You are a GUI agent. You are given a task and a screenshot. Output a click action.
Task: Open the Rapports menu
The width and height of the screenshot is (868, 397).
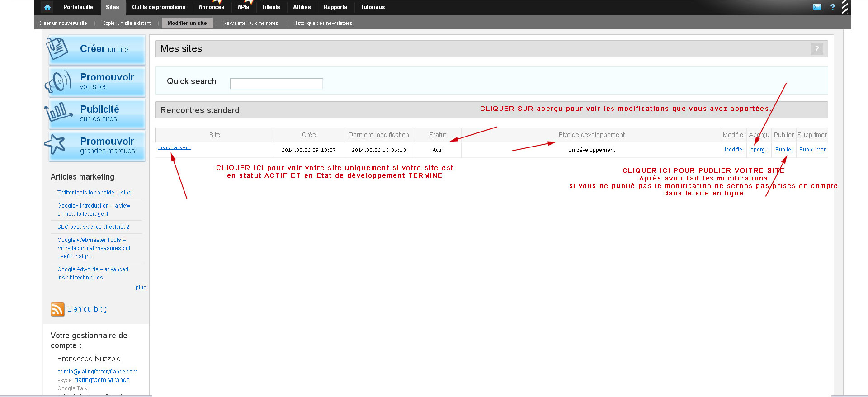pos(335,7)
